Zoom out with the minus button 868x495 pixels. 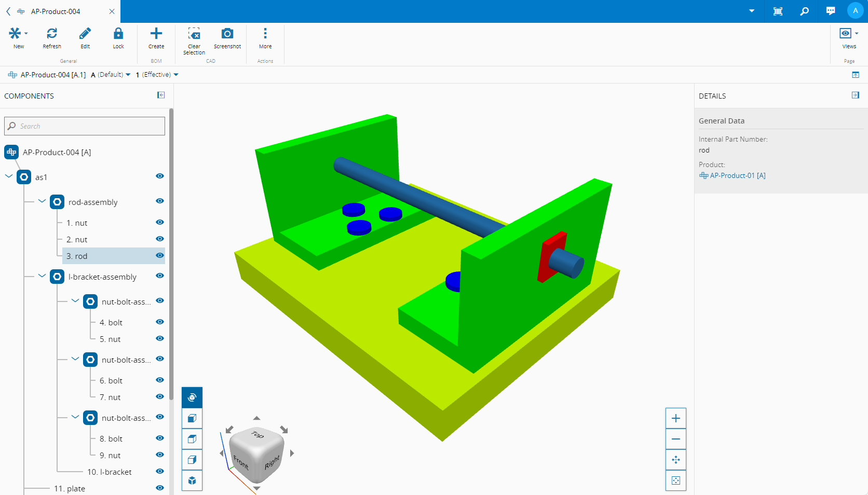coord(676,439)
